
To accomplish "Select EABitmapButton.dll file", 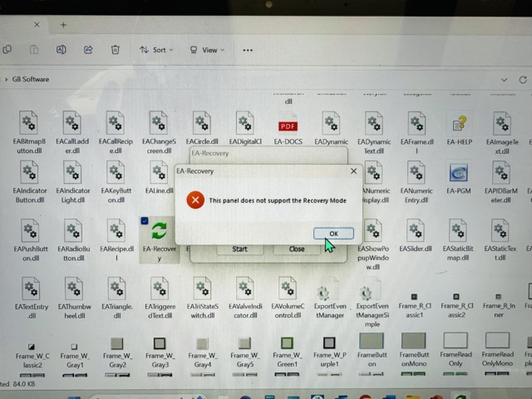I will point(30,133).
